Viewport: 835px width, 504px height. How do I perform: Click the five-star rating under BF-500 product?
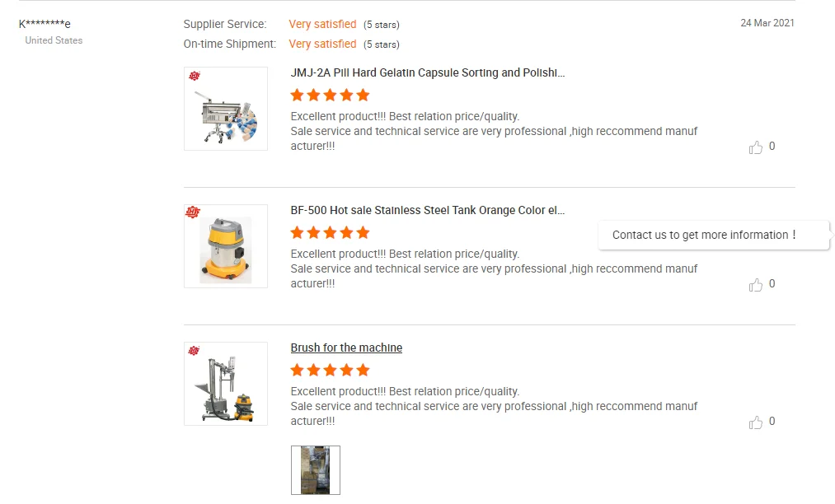330,232
